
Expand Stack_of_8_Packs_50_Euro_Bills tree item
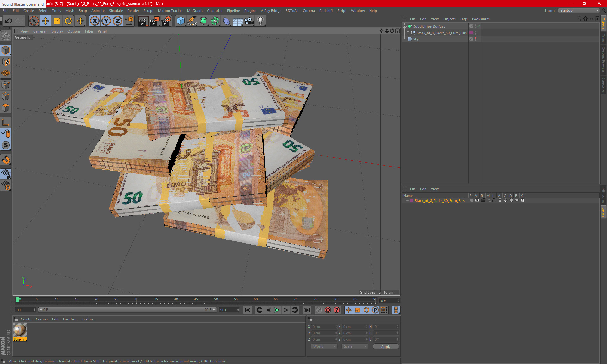(408, 33)
